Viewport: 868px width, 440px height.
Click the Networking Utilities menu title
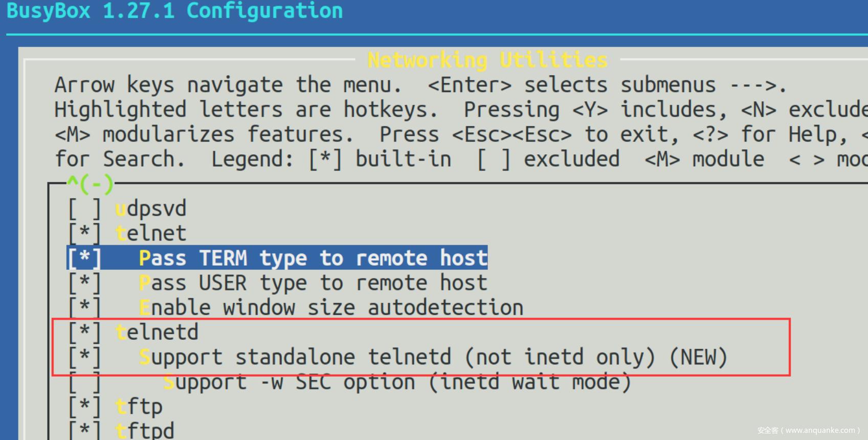point(487,60)
